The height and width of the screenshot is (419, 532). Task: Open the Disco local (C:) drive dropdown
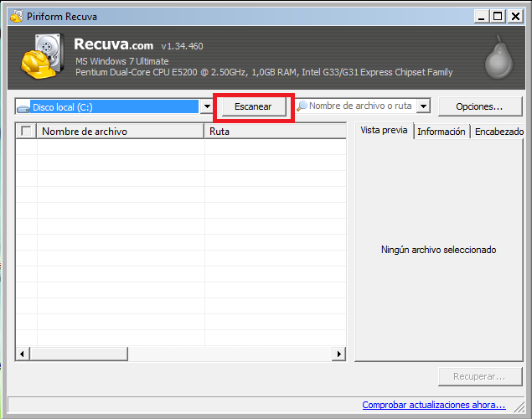point(206,107)
